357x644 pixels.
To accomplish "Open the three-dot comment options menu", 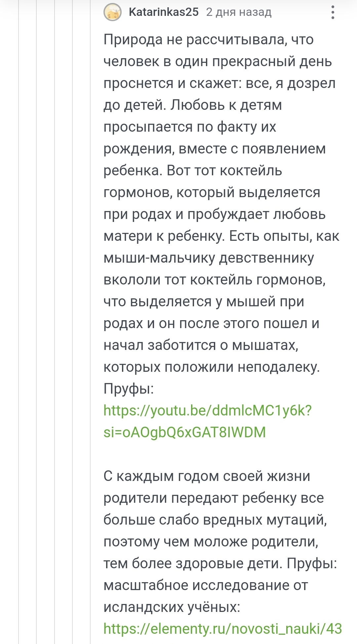I will (333, 13).
